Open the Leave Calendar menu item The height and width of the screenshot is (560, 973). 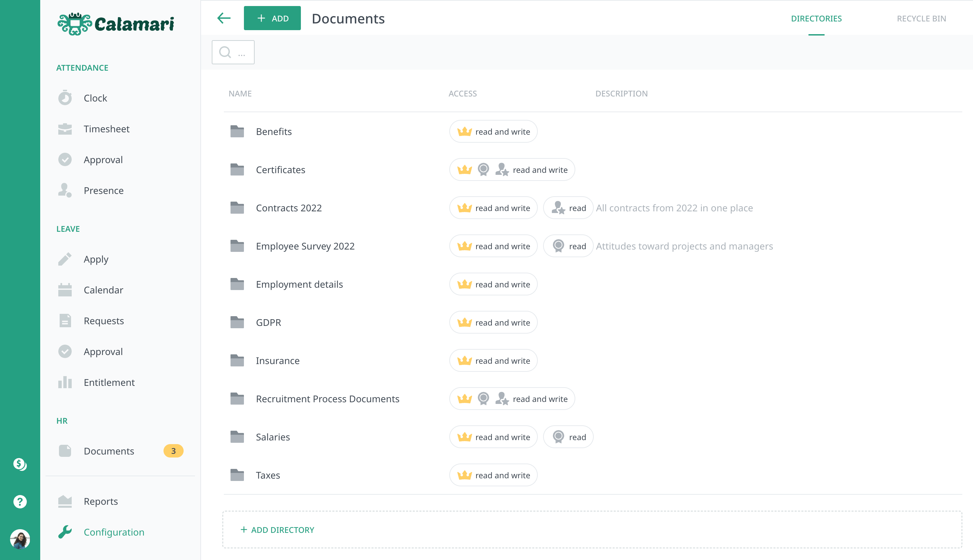tap(103, 290)
